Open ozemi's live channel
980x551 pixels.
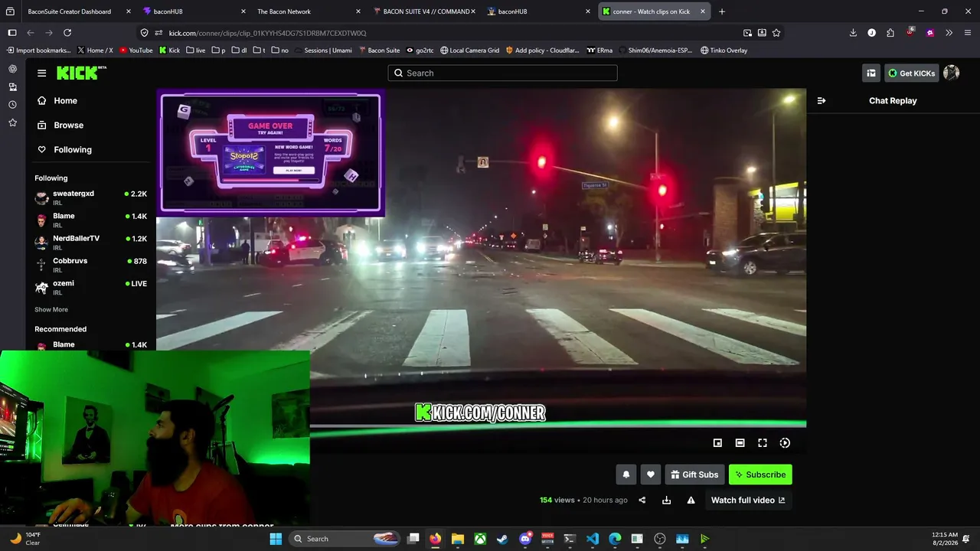91,287
